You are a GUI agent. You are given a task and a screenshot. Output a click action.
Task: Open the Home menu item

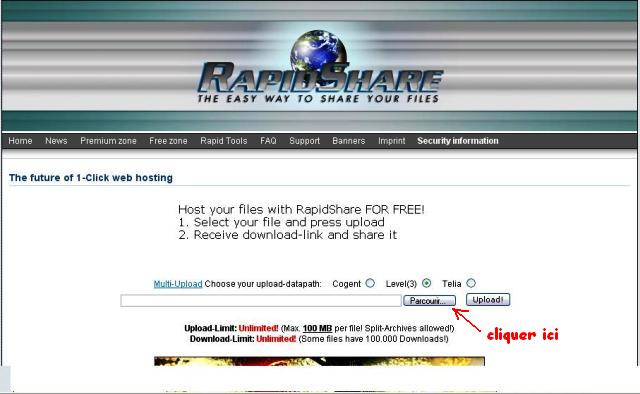point(20,141)
